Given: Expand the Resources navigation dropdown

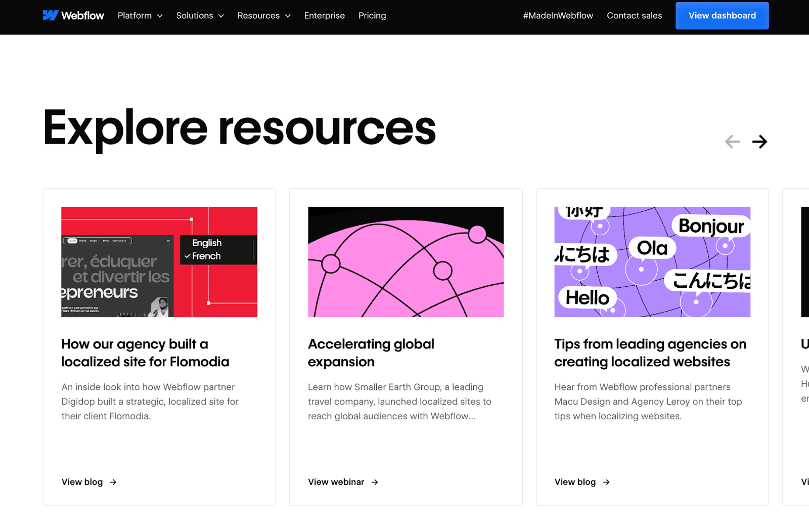Looking at the screenshot, I should (x=264, y=16).
